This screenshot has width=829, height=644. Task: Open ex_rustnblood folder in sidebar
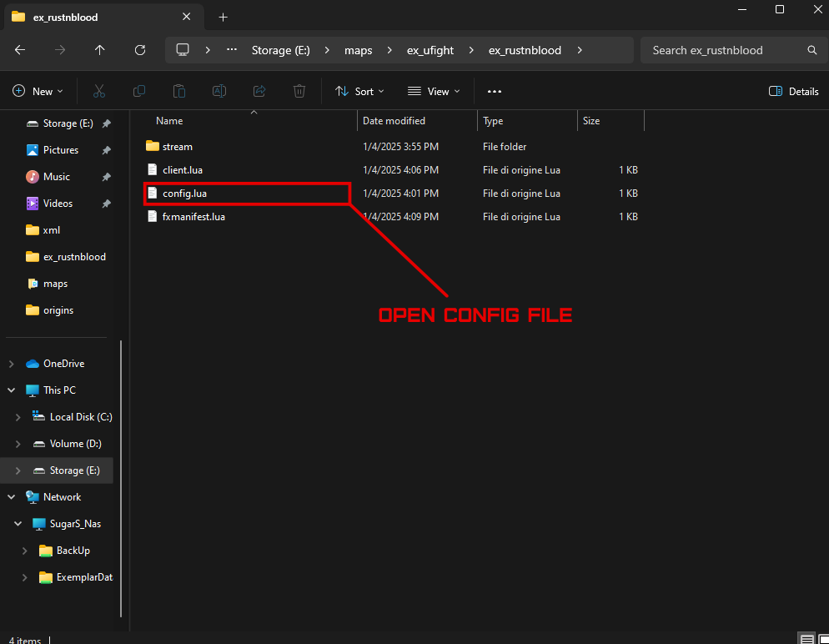click(66, 257)
